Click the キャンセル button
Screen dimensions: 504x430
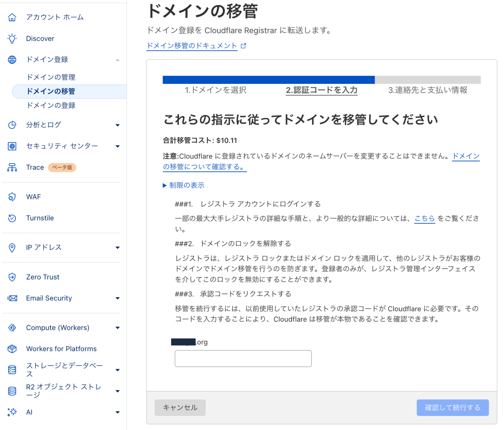(x=180, y=408)
